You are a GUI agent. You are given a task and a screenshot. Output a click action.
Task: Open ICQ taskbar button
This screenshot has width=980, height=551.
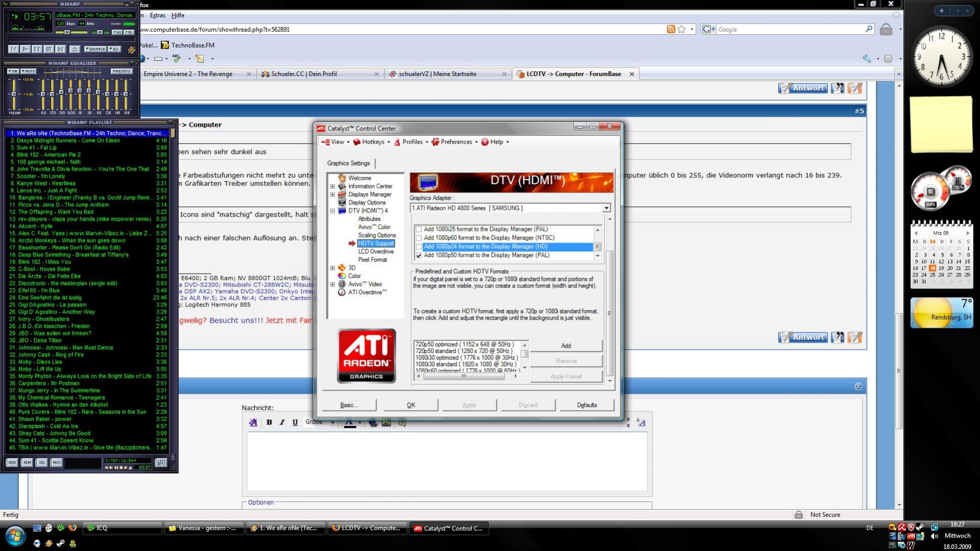(x=123, y=528)
